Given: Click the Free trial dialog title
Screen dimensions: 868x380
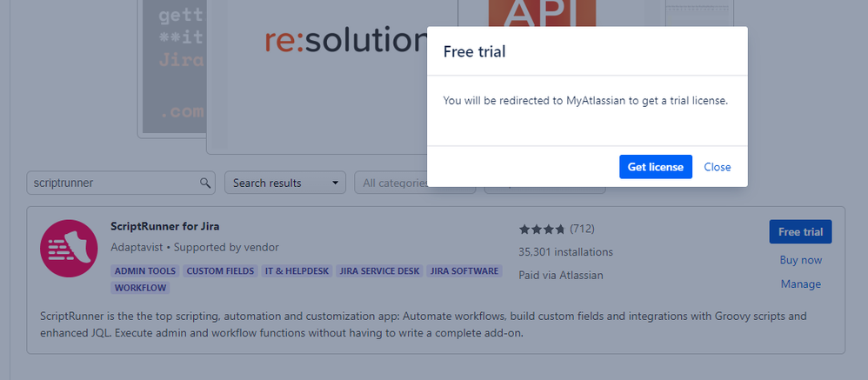Looking at the screenshot, I should [474, 52].
